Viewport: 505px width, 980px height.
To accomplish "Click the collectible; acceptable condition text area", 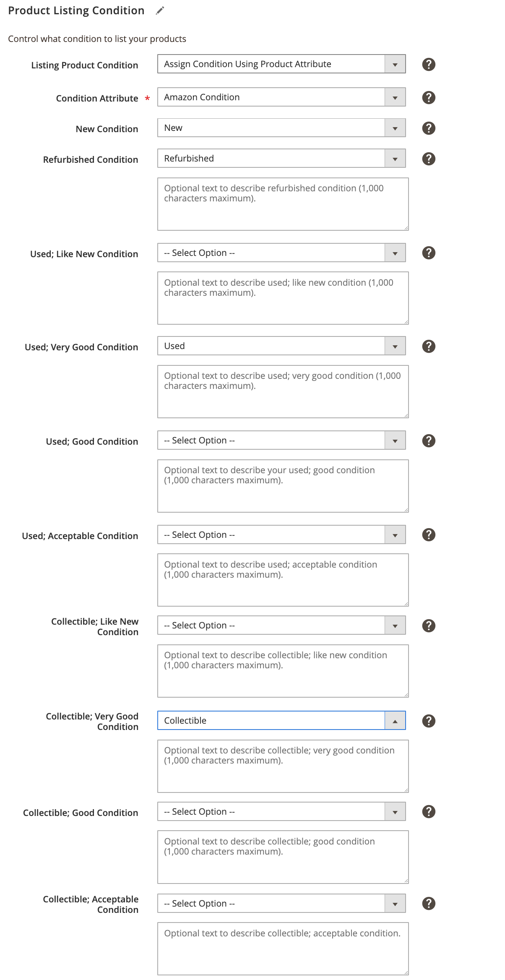I will coord(283,949).
